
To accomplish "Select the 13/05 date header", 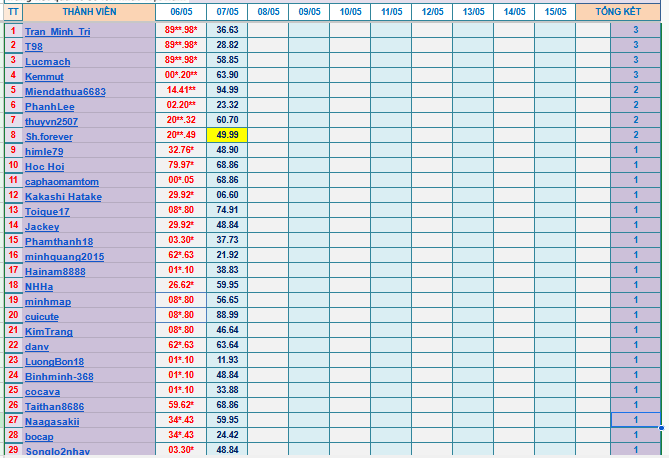I will (x=473, y=12).
